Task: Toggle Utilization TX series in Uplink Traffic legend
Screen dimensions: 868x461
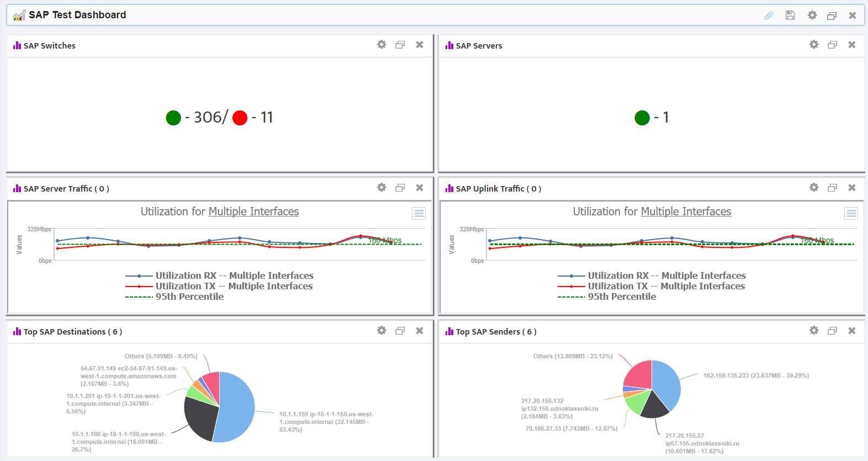Action: point(651,286)
